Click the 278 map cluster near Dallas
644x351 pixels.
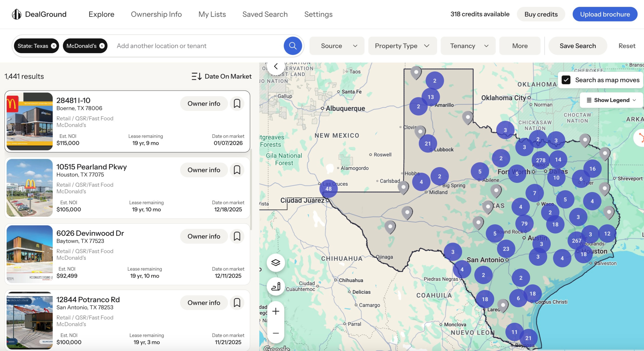[x=541, y=160]
